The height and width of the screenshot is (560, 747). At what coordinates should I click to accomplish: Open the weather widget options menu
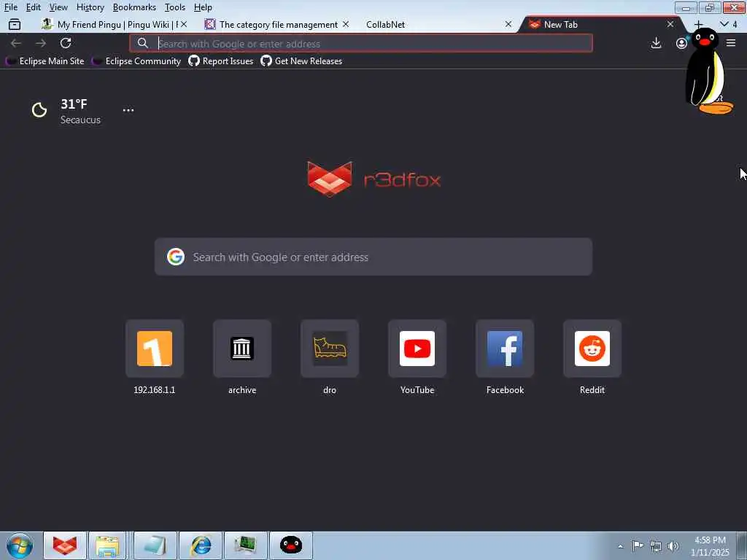click(128, 110)
